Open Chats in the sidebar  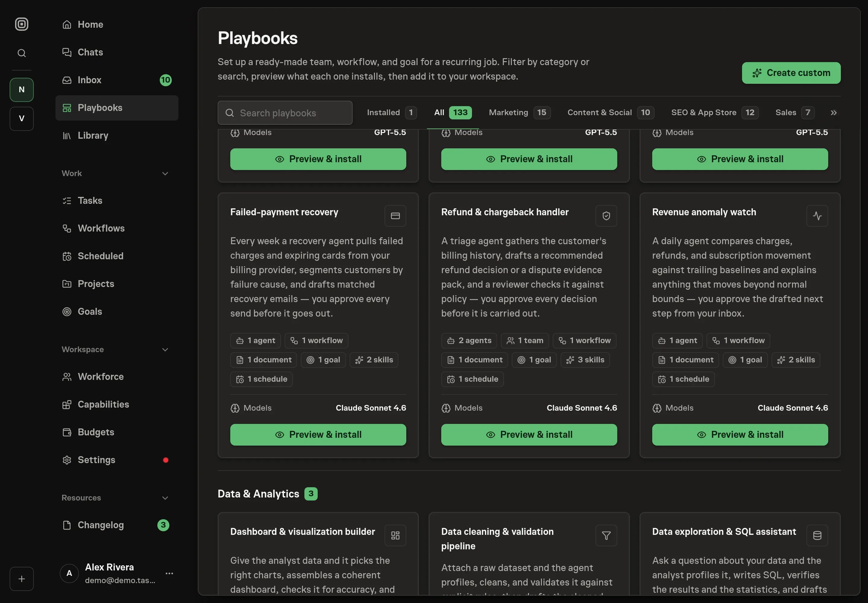(x=117, y=52)
